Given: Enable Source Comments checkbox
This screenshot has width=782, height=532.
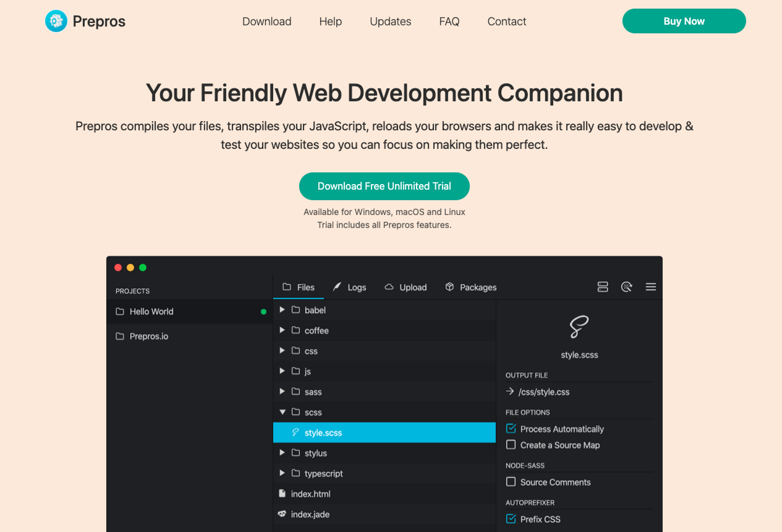Looking at the screenshot, I should (x=511, y=482).
